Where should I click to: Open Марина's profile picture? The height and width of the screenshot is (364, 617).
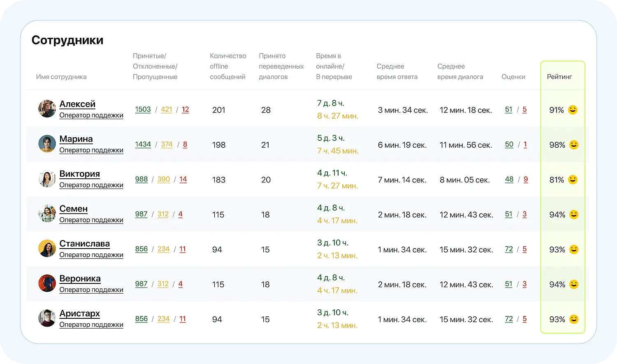click(x=47, y=144)
